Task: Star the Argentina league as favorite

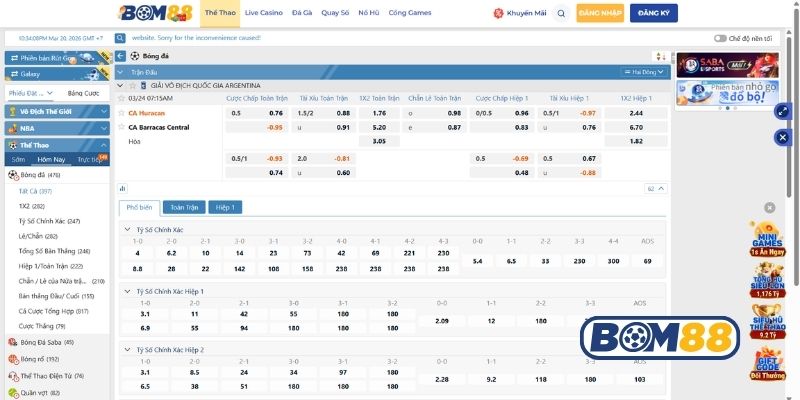Action: coord(131,86)
